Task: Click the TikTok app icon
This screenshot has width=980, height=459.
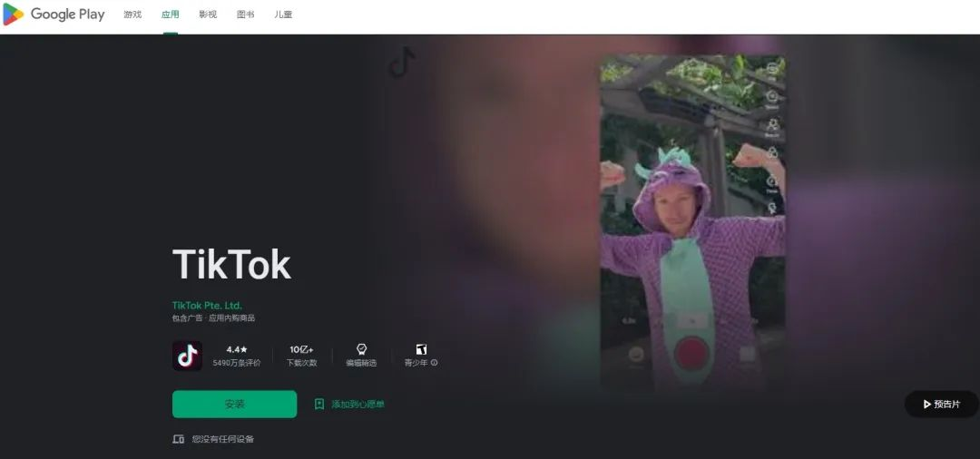Action: pos(187,356)
